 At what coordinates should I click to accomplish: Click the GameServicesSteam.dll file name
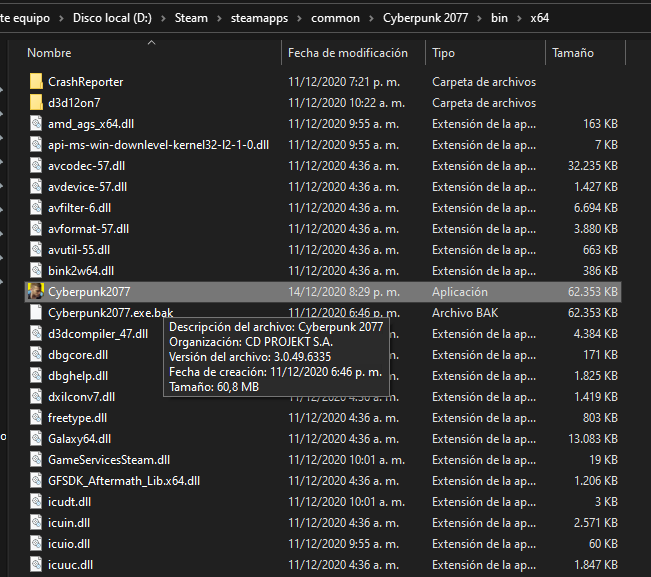click(x=109, y=460)
